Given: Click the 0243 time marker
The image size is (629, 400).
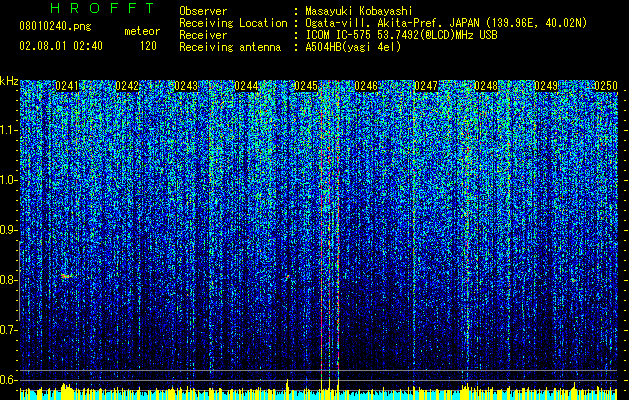Looking at the screenshot, I should pos(187,86).
